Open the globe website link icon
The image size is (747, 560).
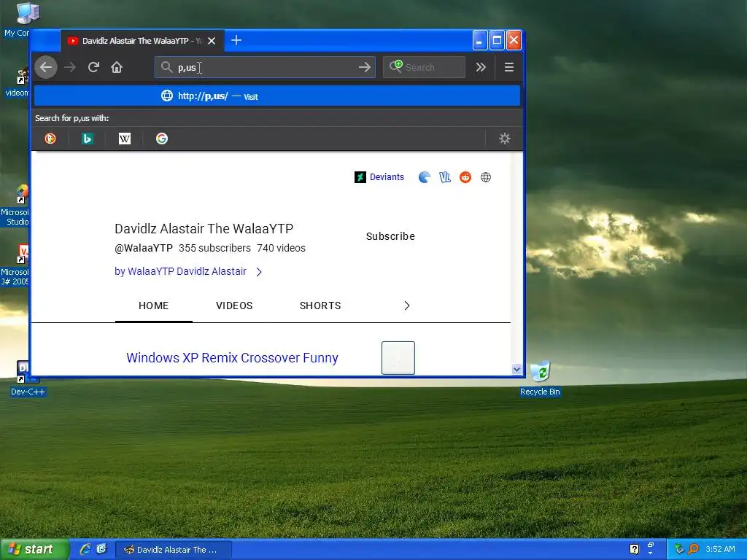[x=485, y=177]
